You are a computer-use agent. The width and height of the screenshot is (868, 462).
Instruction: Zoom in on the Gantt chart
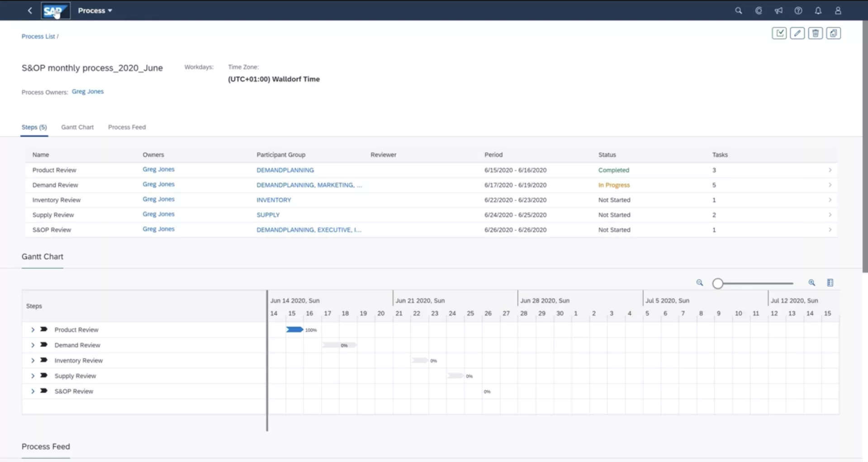811,283
